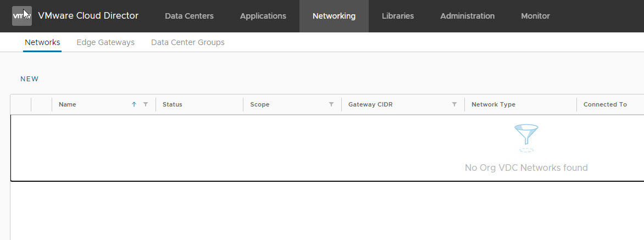Image resolution: width=644 pixels, height=240 pixels.
Task: Switch to the Edge Gateways tab
Action: [106, 42]
